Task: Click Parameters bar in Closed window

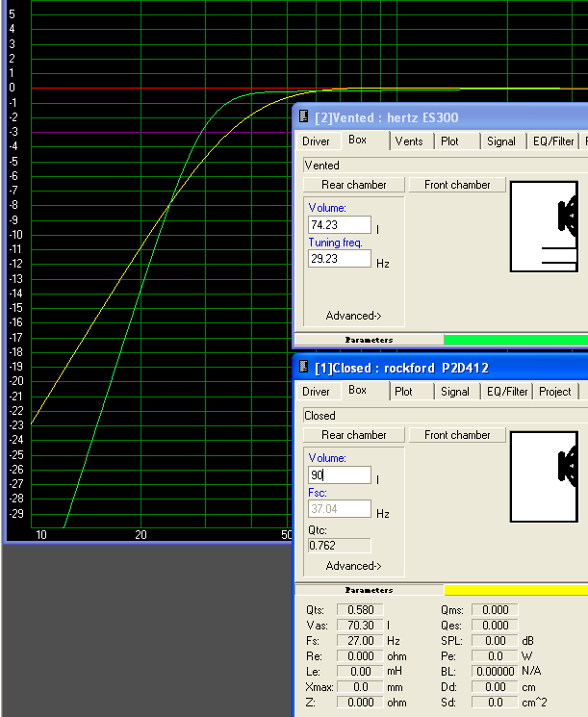Action: click(369, 589)
